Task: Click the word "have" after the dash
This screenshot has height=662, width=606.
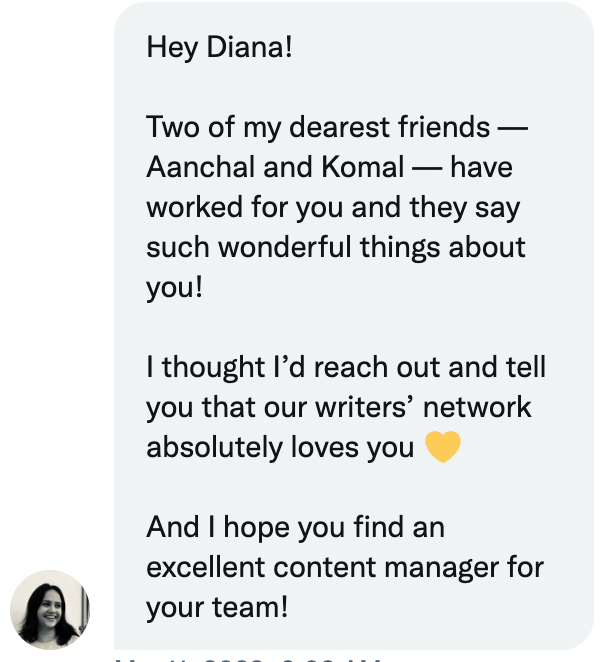Action: point(481,167)
